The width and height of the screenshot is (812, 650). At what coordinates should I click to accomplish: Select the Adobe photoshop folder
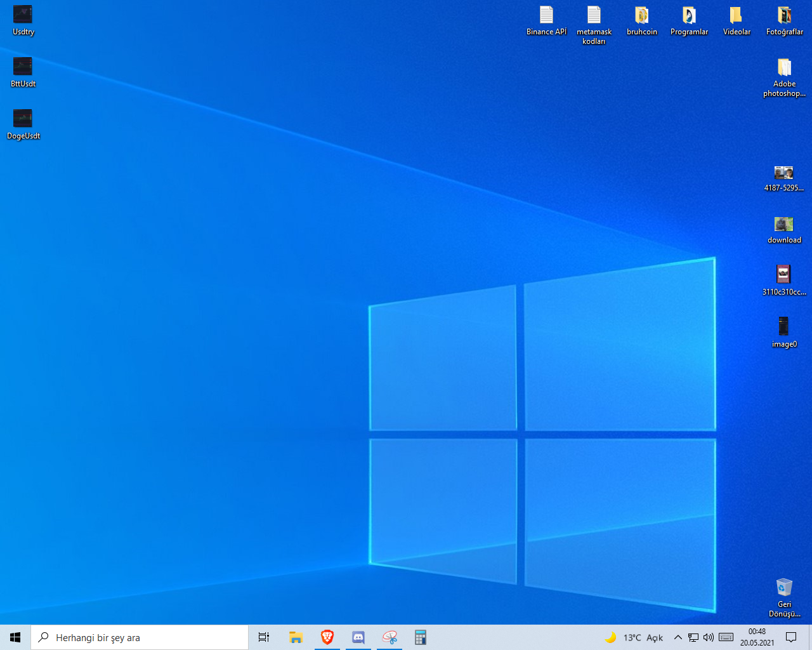tap(784, 77)
